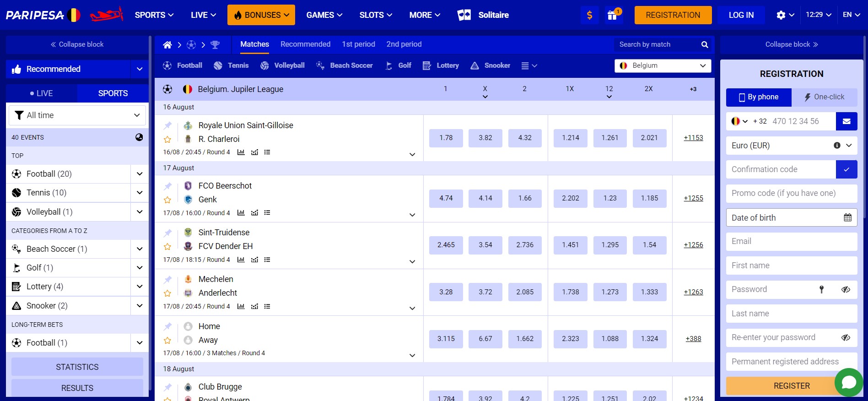
Task: Open the phone country code dropdown
Action: [x=739, y=121]
